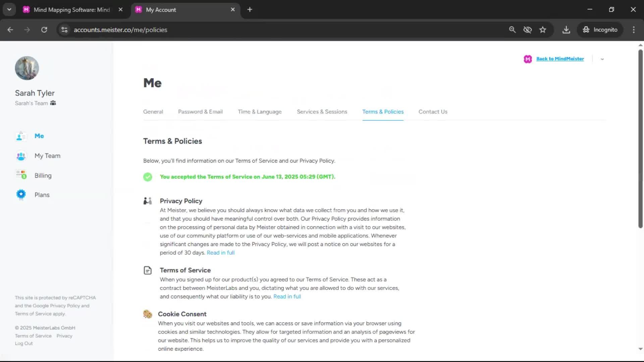Click the Cookie Consent cookie icon

tap(148, 314)
